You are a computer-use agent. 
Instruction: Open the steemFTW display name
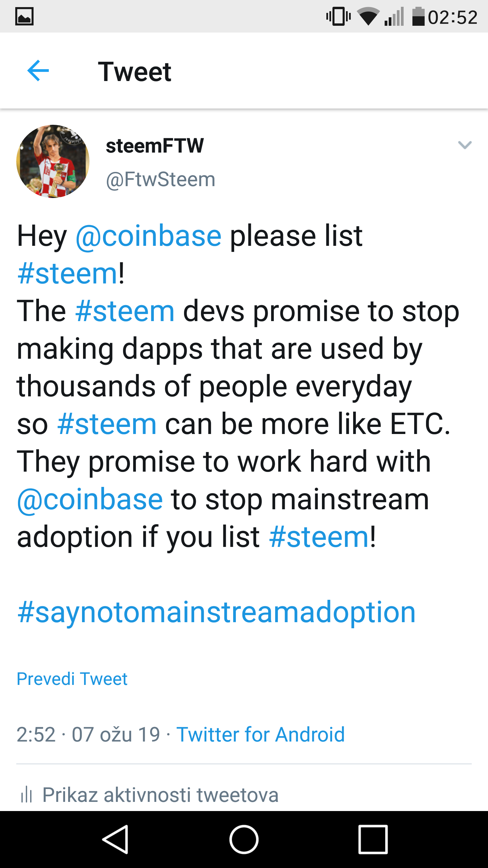tap(155, 146)
